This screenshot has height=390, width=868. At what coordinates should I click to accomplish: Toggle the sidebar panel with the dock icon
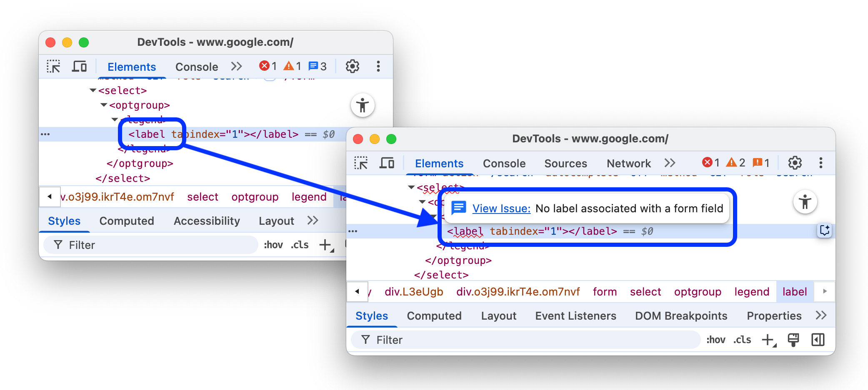click(x=818, y=340)
